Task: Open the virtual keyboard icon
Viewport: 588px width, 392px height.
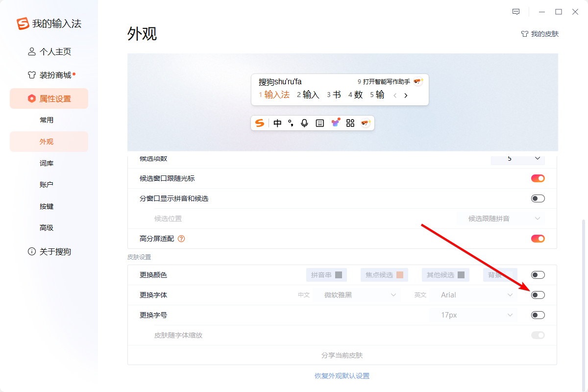Action: click(319, 123)
